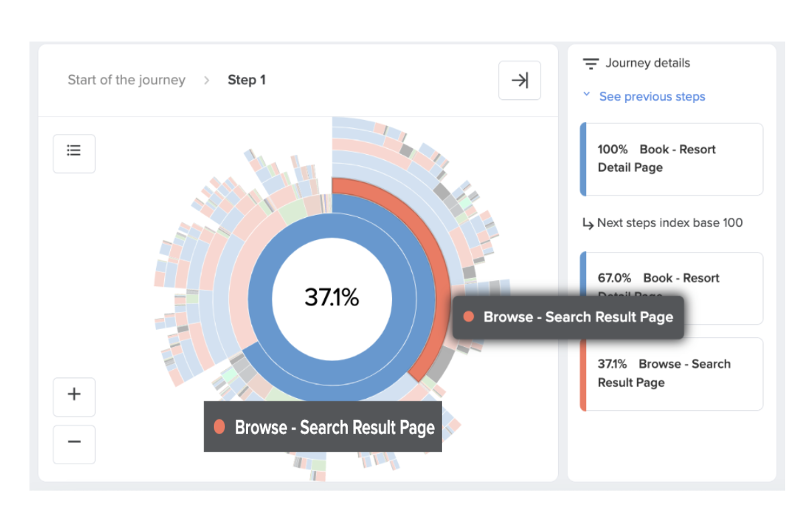This screenshot has height=532, width=804.
Task: Click the center 37.1% circle
Action: point(330,297)
